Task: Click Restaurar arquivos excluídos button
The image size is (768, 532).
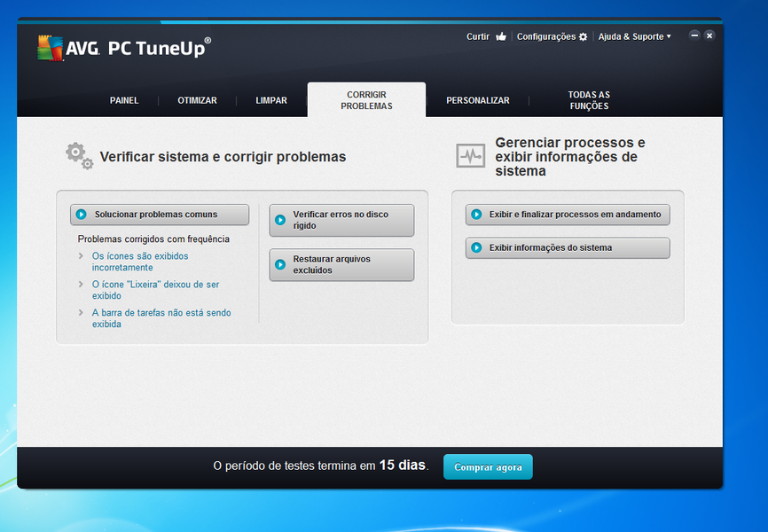Action: pyautogui.click(x=341, y=264)
